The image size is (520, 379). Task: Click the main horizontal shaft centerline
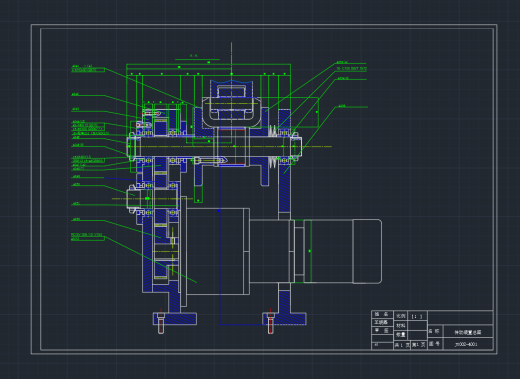point(230,146)
